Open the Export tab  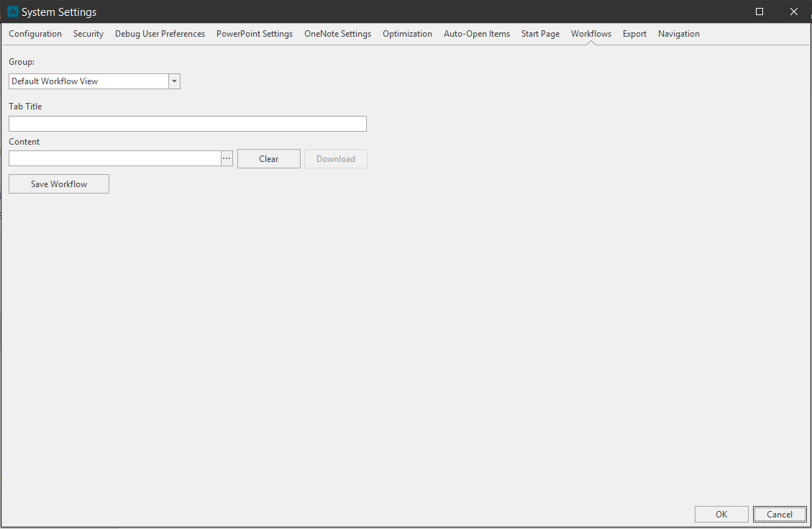pyautogui.click(x=634, y=34)
